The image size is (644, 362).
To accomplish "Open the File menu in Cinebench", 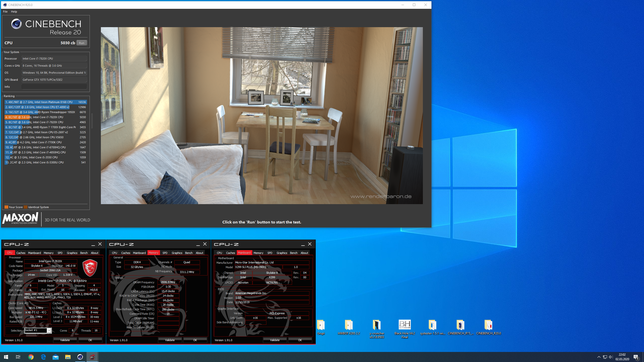I will [x=5, y=12].
